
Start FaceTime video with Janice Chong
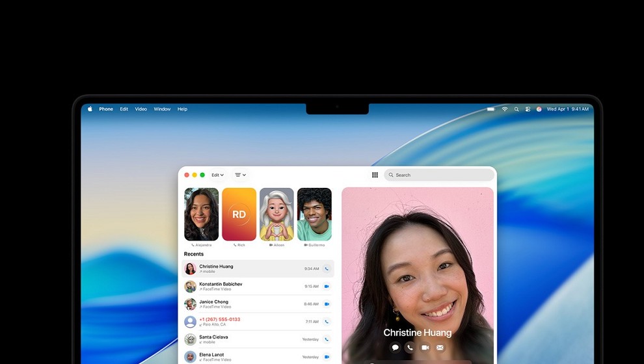click(x=327, y=304)
